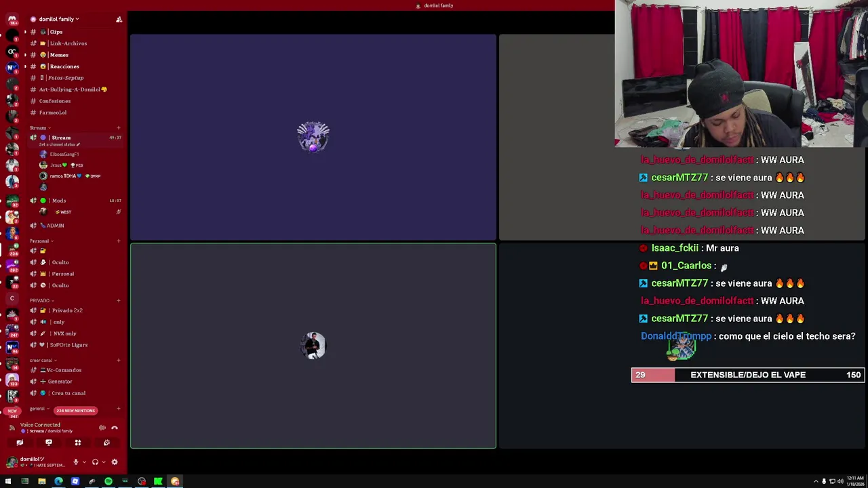Open the Confesiones channel

[54, 101]
